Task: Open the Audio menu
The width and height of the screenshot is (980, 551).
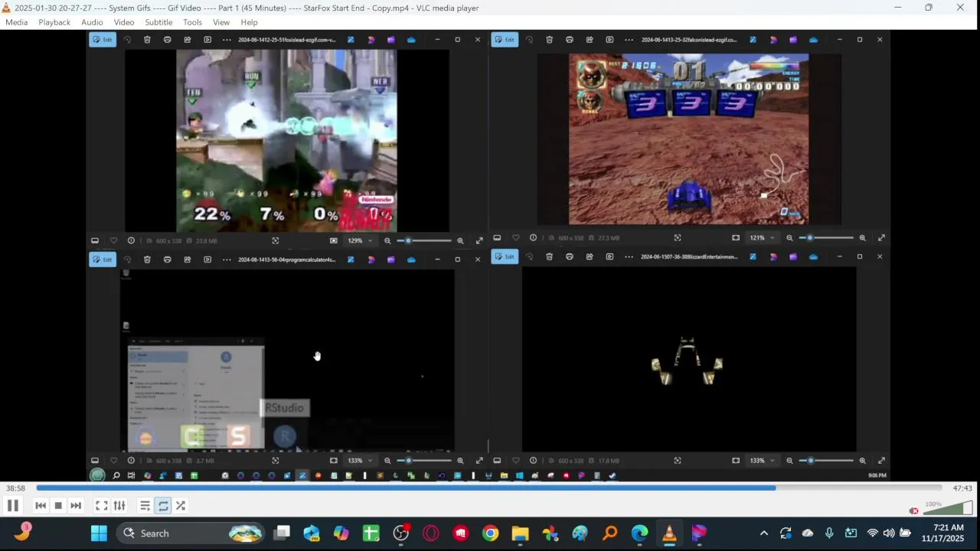Action: pos(92,22)
